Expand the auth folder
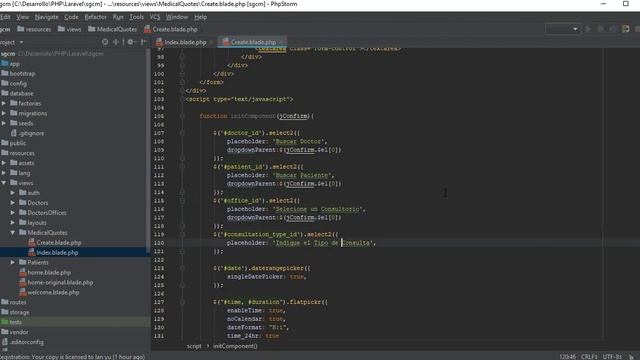The width and height of the screenshot is (640, 360). pos(13,193)
